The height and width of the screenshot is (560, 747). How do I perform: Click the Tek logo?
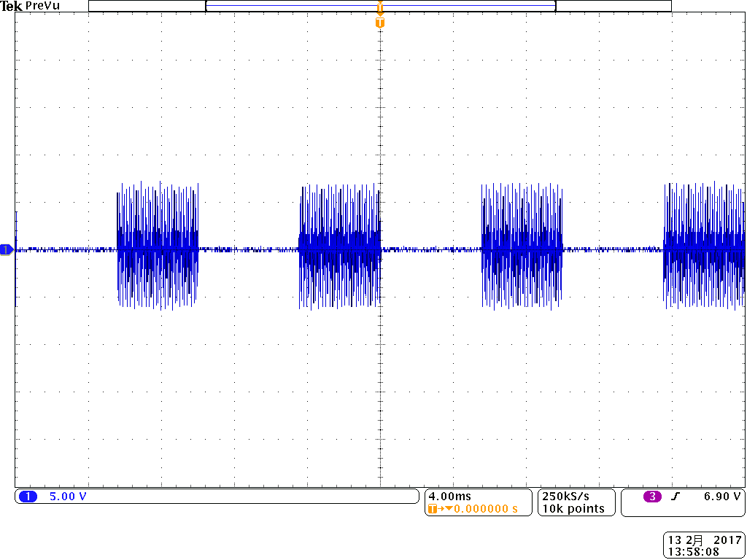click(12, 6)
